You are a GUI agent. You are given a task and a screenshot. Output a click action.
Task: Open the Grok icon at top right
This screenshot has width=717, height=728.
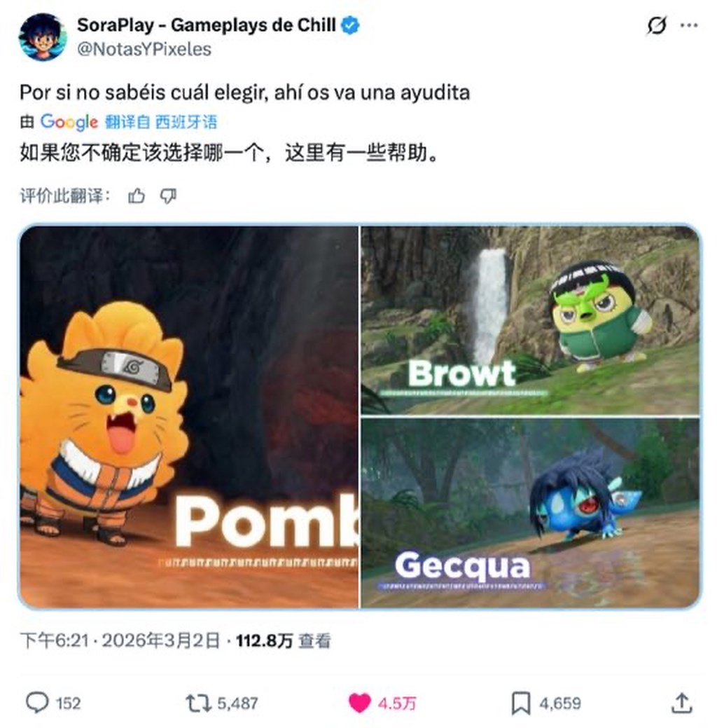(x=657, y=25)
